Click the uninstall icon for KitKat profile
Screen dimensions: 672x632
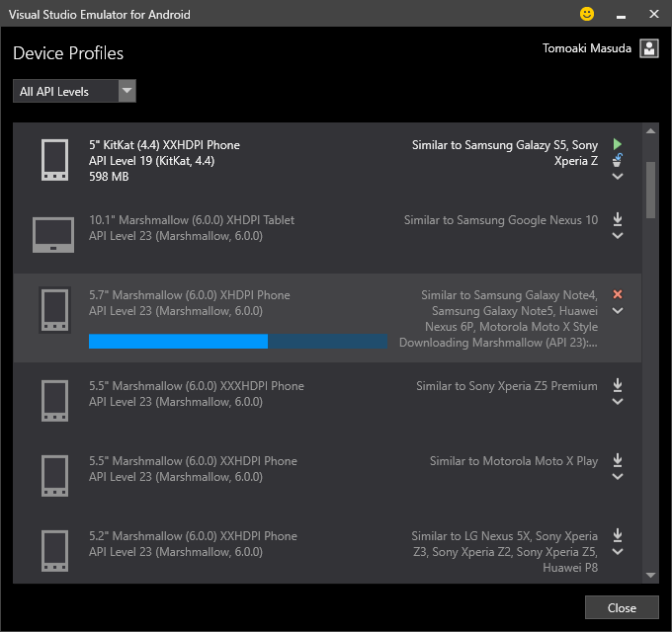pyautogui.click(x=618, y=160)
